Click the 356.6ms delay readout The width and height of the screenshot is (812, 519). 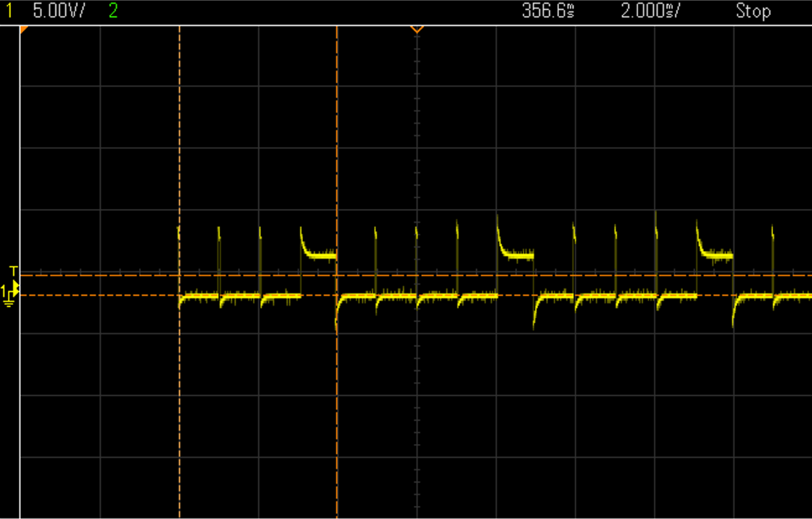pos(548,11)
